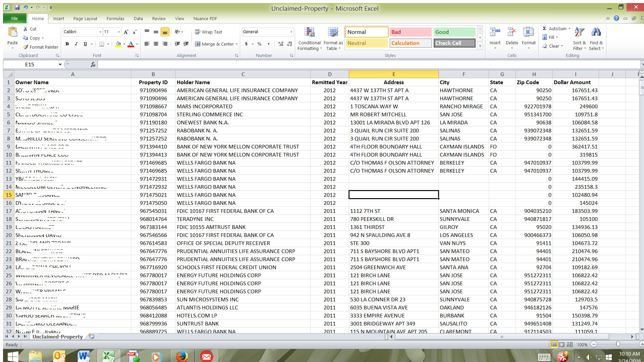Screen dimensions: 644x362
Task: Open Sort & Filter menu
Action: tap(579, 39)
